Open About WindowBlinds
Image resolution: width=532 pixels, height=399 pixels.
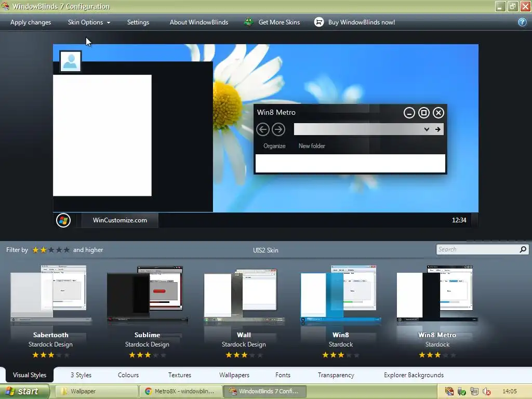(199, 22)
